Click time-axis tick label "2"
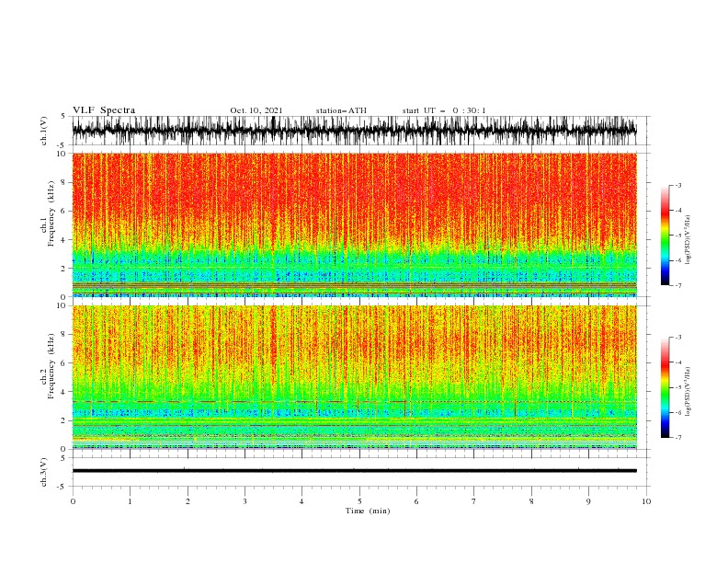This screenshot has width=728, height=563. (x=188, y=501)
